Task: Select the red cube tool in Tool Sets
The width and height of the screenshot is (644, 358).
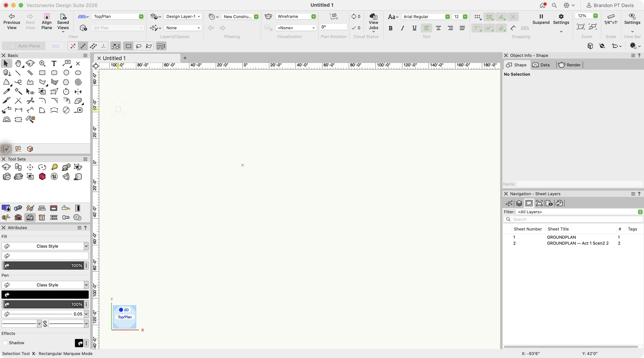Action: (42, 176)
